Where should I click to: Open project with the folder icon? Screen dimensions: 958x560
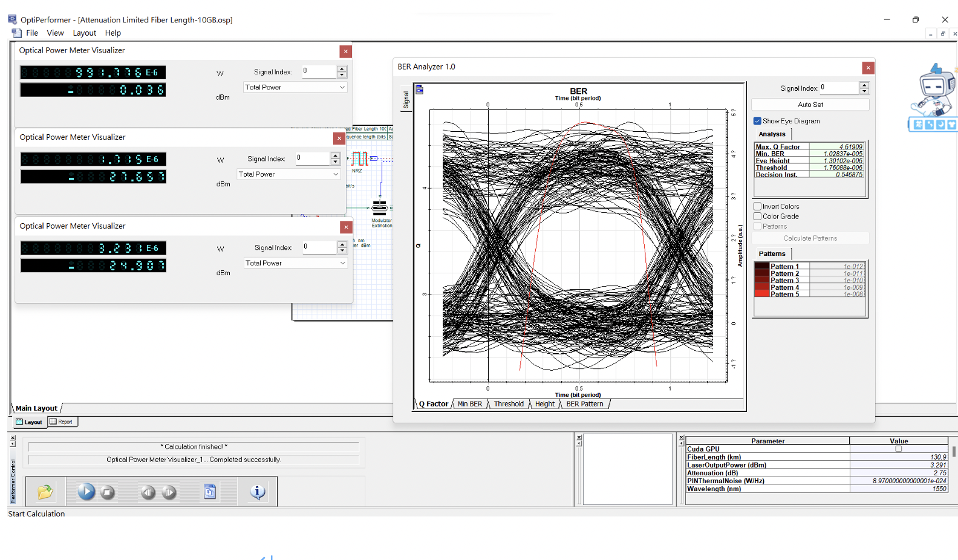point(45,492)
